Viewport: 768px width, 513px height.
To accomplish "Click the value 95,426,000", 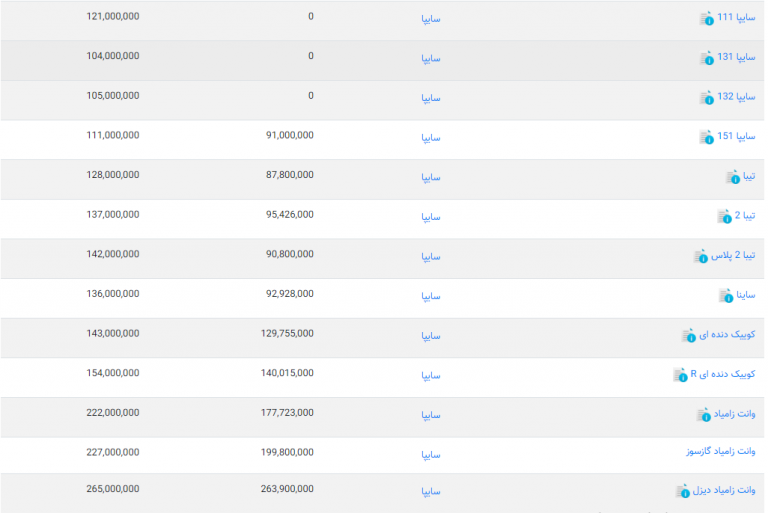I will 290,215.
